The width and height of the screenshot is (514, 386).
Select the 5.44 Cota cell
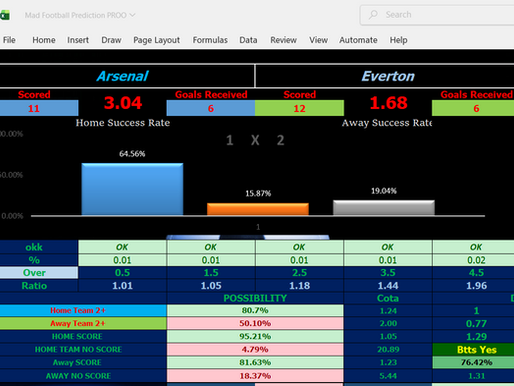(x=388, y=376)
